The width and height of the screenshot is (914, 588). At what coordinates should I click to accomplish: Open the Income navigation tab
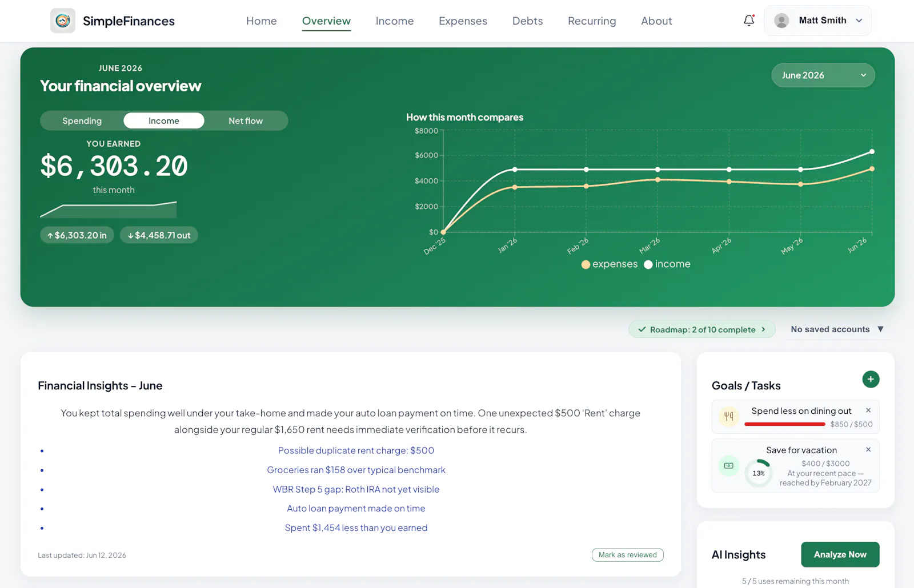(x=395, y=21)
